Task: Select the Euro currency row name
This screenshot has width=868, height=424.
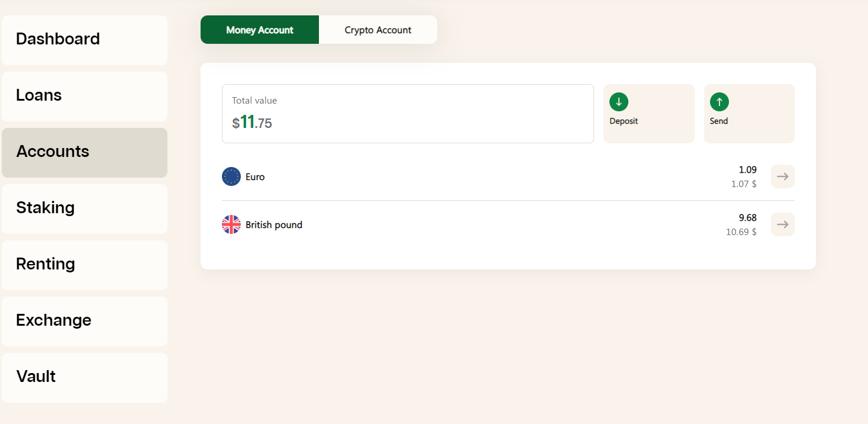Action: pos(255,176)
